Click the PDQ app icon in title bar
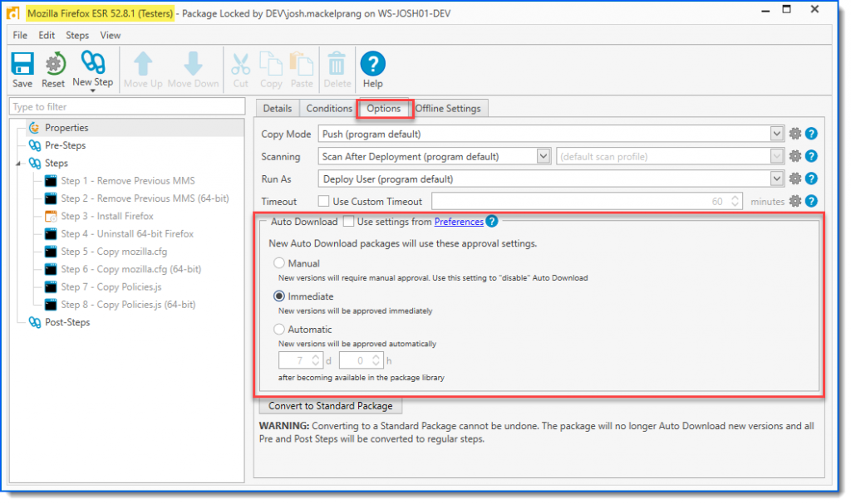851x504 pixels. tap(13, 13)
